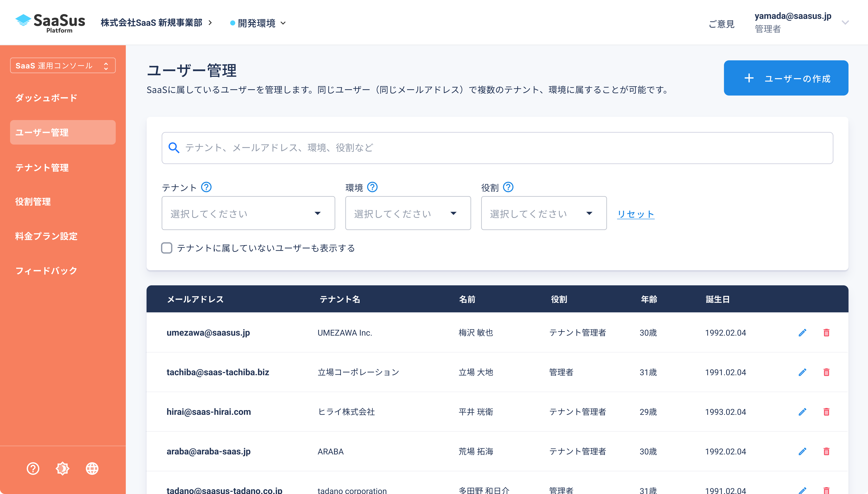Expand the yamada@saasus.jp account menu chevron

[845, 22]
